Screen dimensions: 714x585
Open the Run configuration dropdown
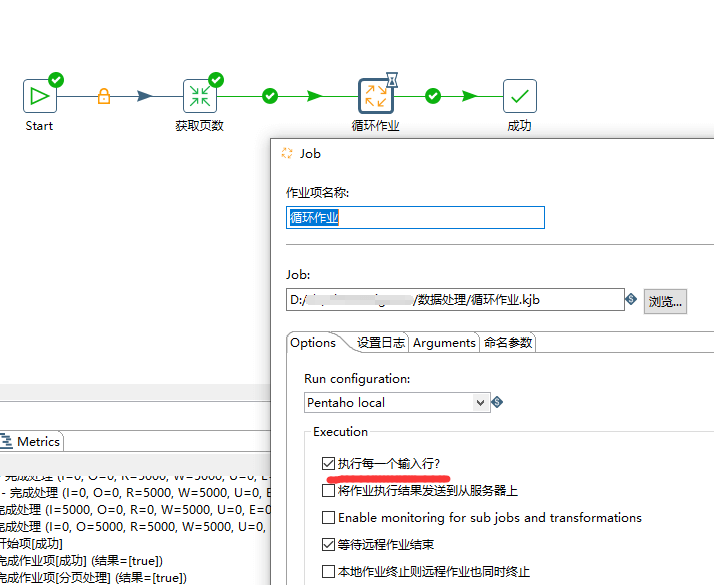pos(482,402)
